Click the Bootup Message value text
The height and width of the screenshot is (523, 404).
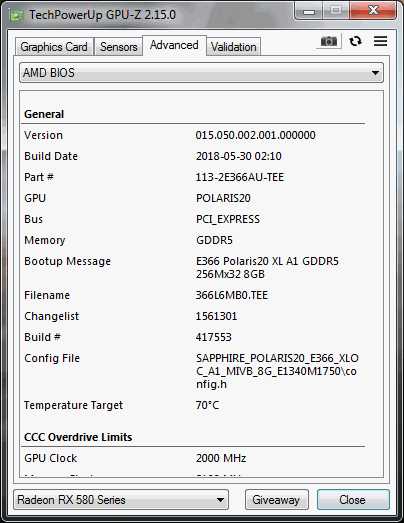pos(267,268)
